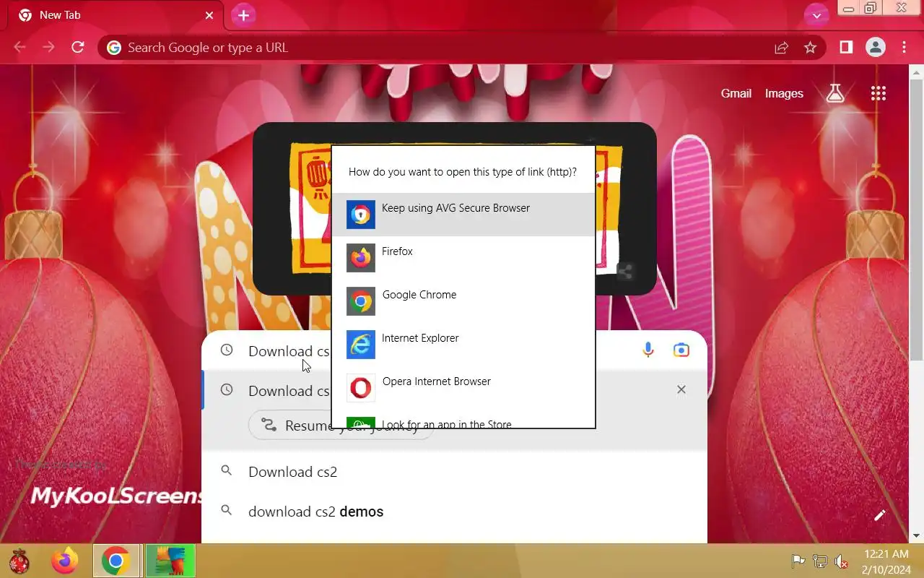This screenshot has width=924, height=578.
Task: Click the page vertical scrollbar thumb
Action: click(917, 220)
